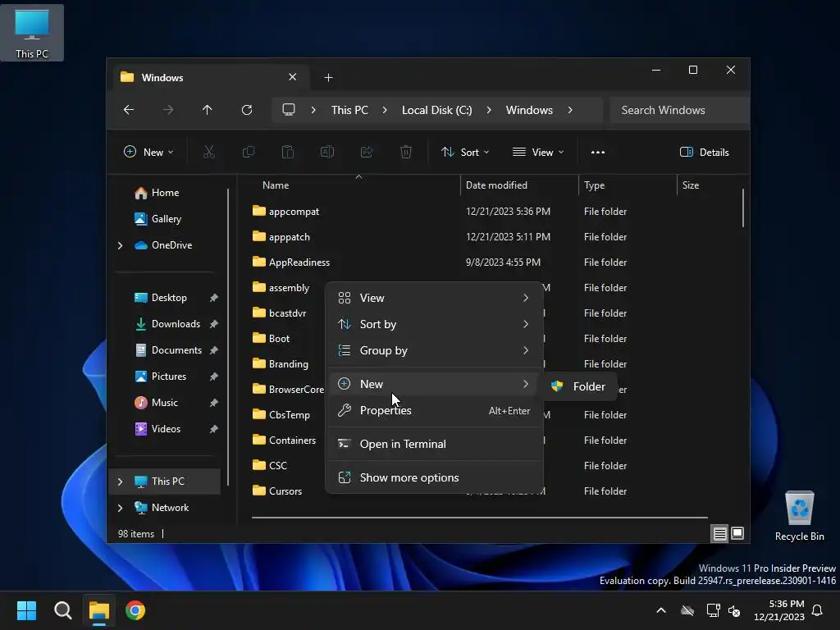Image resolution: width=840 pixels, height=630 pixels.
Task: Open taskbar Search
Action: [62, 610]
